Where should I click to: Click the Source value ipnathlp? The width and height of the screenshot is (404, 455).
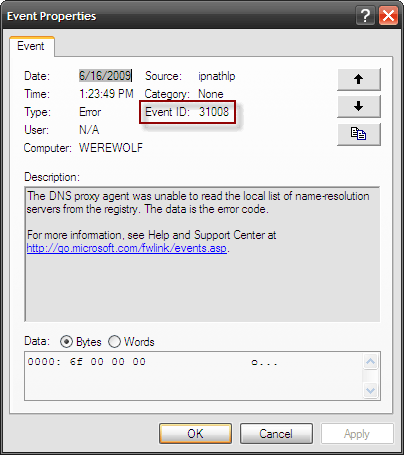217,76
